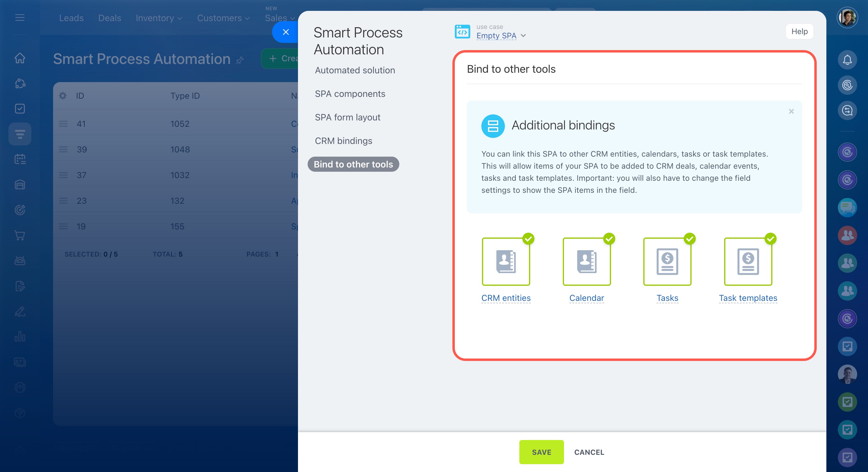Switch to the CRM bindings section
The height and width of the screenshot is (472, 868).
point(343,141)
